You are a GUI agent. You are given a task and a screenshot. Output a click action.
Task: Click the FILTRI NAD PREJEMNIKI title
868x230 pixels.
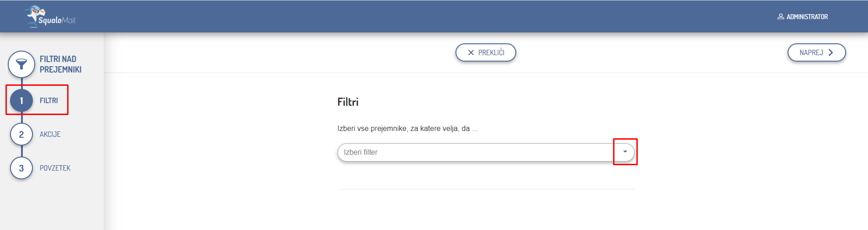(60, 64)
